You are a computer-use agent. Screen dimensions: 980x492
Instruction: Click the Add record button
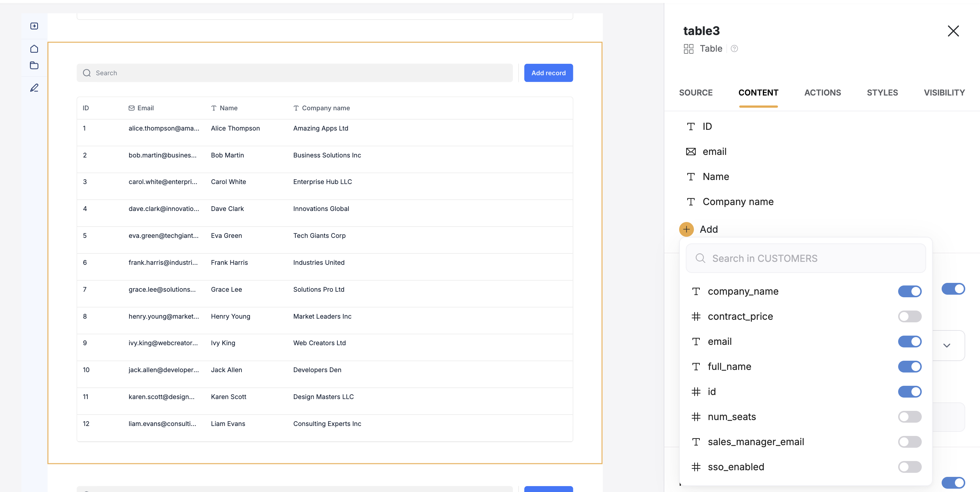point(548,73)
